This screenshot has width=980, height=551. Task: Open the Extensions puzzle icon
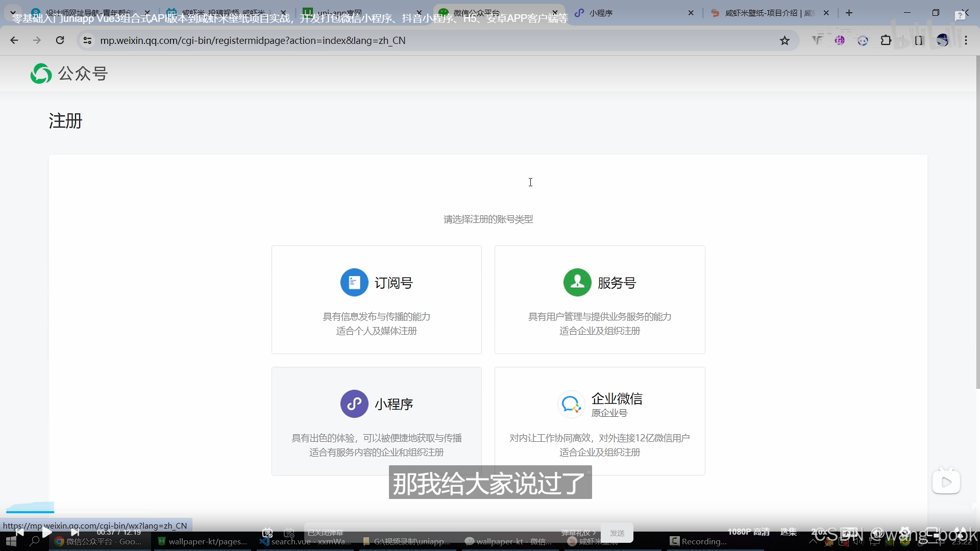click(x=886, y=40)
